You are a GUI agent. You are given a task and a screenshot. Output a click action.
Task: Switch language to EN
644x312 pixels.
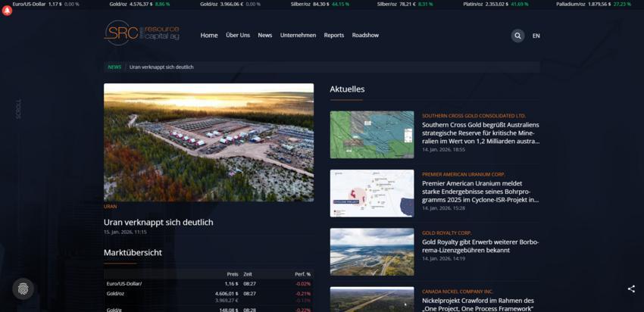click(536, 36)
